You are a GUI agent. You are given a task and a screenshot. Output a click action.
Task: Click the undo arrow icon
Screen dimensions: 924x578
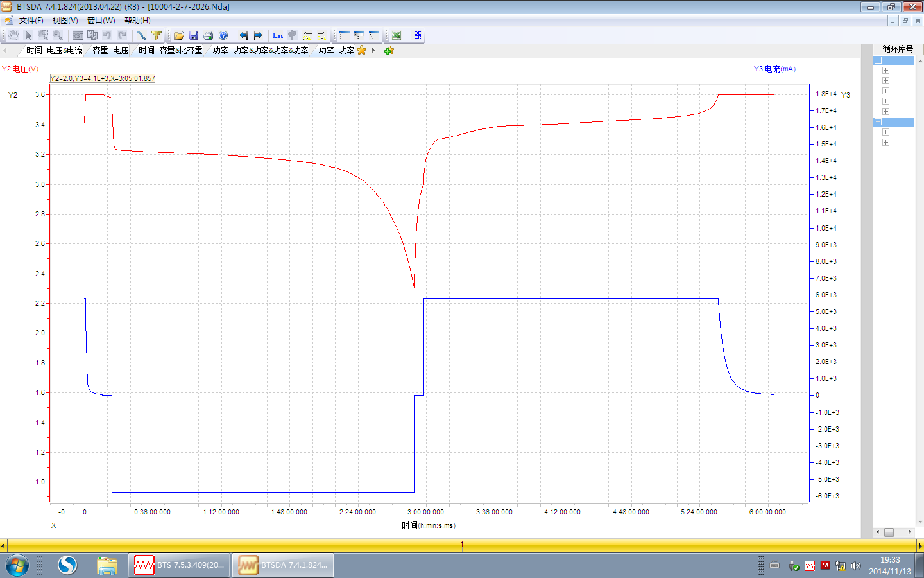tap(107, 35)
